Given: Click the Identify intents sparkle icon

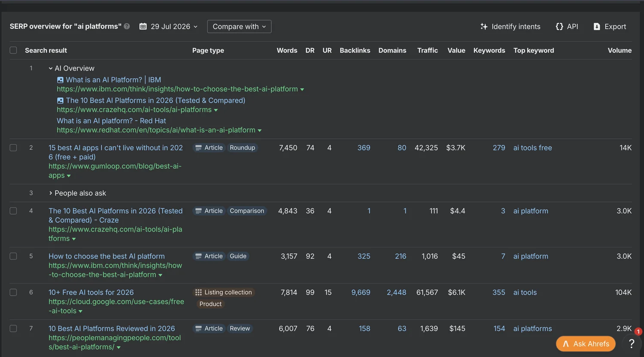Looking at the screenshot, I should click(x=484, y=27).
